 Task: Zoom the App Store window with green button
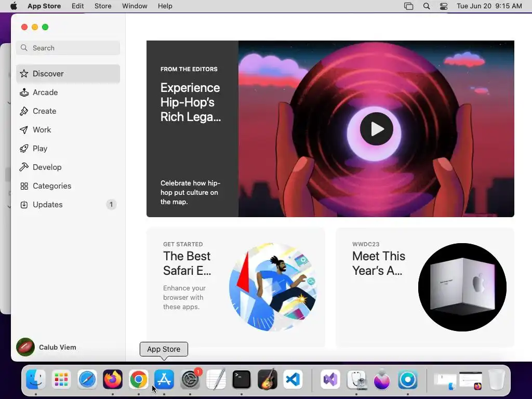(x=45, y=27)
